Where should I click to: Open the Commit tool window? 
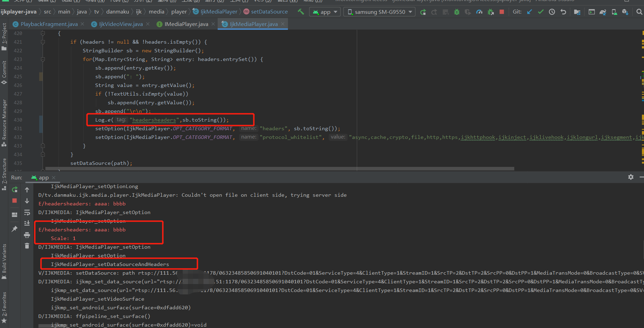(4, 72)
